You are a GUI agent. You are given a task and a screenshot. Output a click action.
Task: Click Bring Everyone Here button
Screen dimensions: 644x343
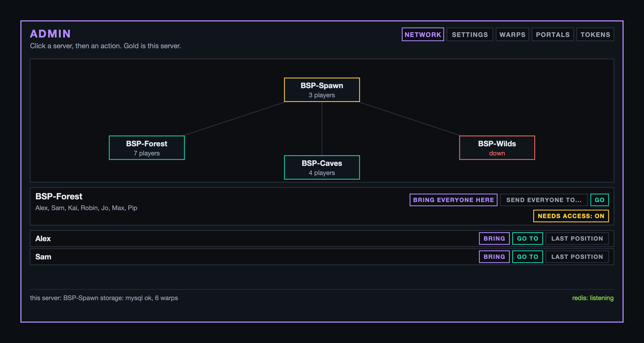pyautogui.click(x=453, y=200)
